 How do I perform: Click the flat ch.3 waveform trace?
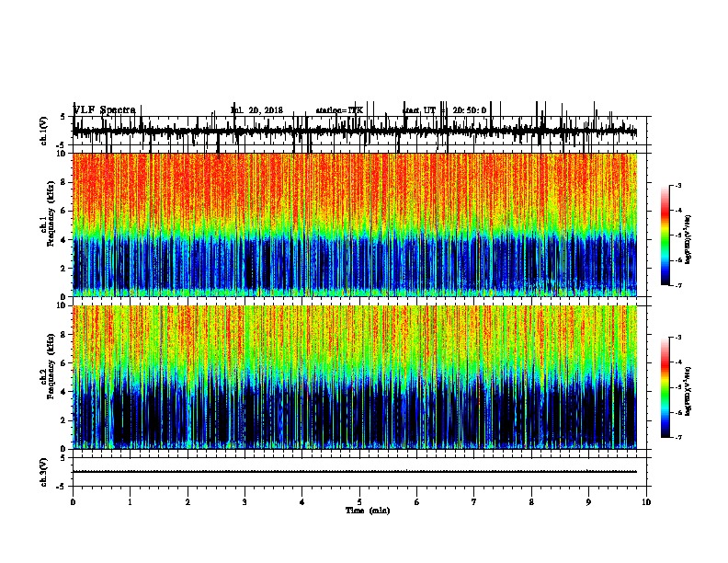coord(355,472)
